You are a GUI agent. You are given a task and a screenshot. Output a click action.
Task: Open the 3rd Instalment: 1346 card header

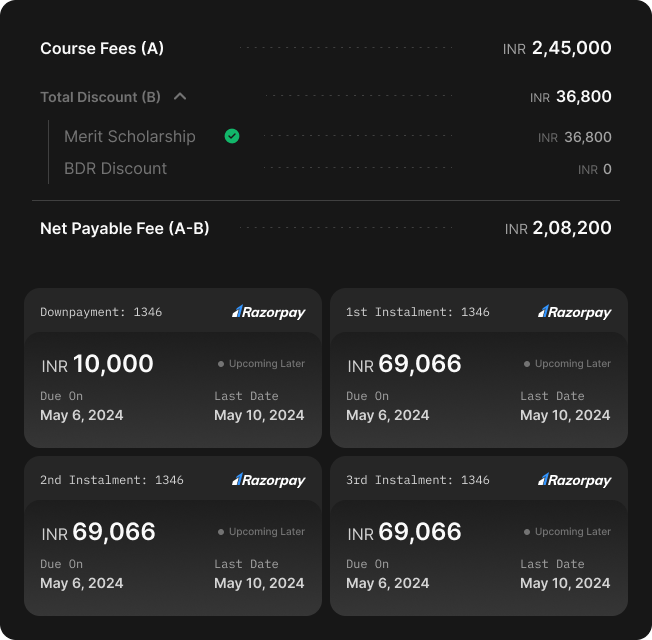(x=479, y=480)
